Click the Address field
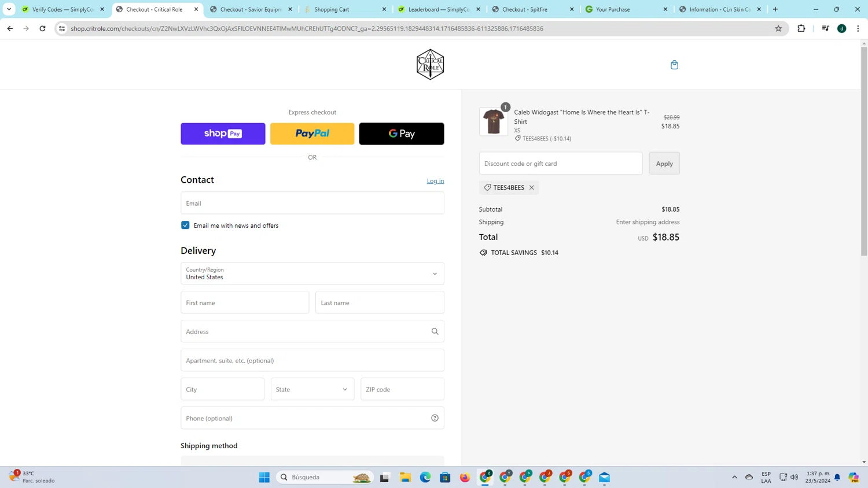 pos(312,331)
